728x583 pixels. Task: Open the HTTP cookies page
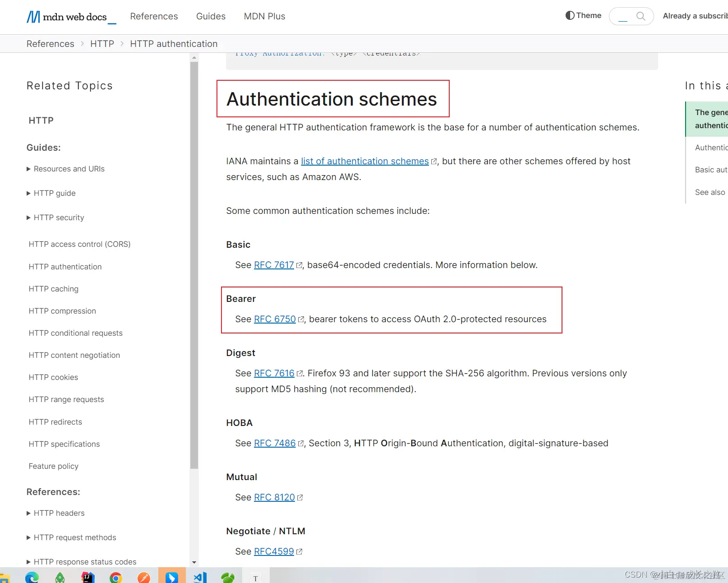tap(53, 377)
